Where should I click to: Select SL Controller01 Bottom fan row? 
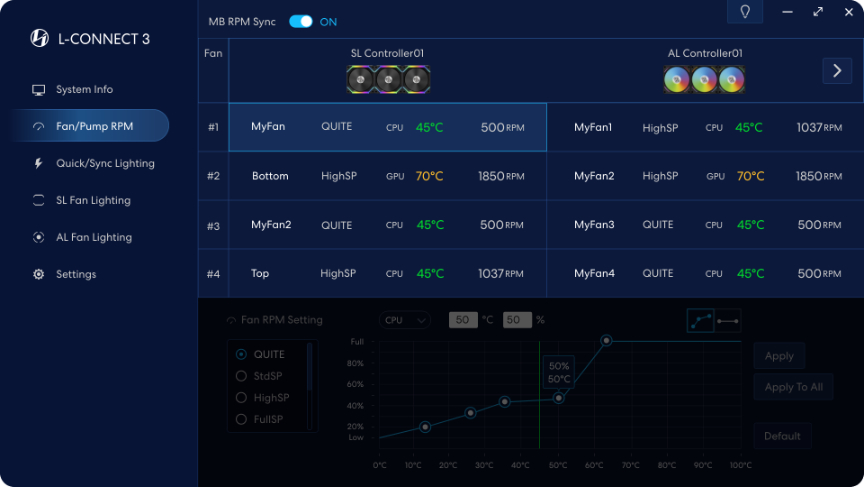point(387,176)
